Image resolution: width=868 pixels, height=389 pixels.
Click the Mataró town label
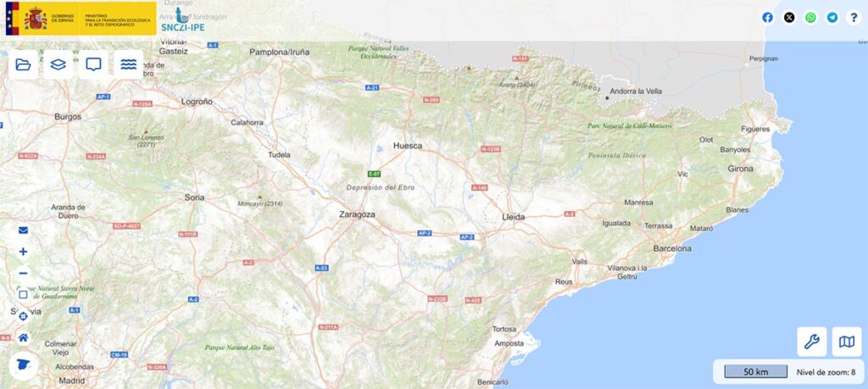(x=701, y=228)
